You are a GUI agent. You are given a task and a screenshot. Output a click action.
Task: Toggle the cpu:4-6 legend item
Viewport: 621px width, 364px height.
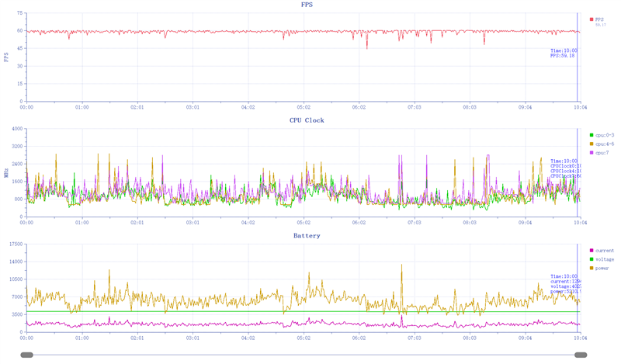point(604,144)
